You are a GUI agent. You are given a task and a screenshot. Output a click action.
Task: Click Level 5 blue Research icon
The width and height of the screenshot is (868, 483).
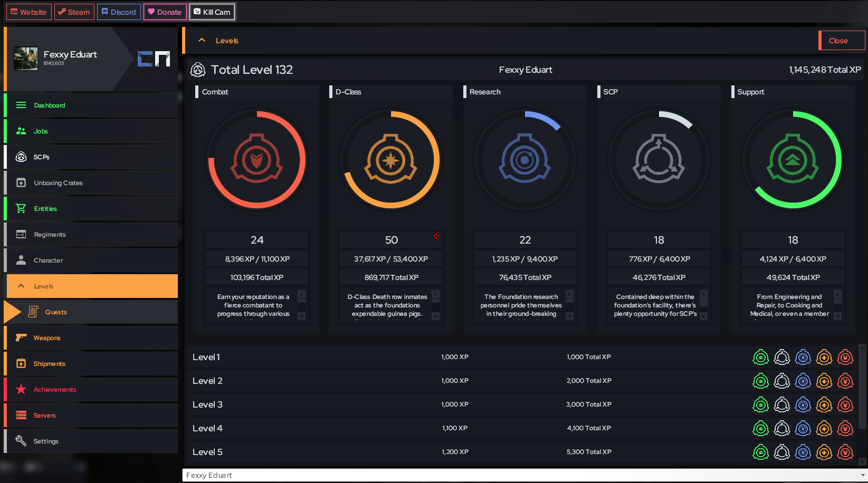(803, 452)
